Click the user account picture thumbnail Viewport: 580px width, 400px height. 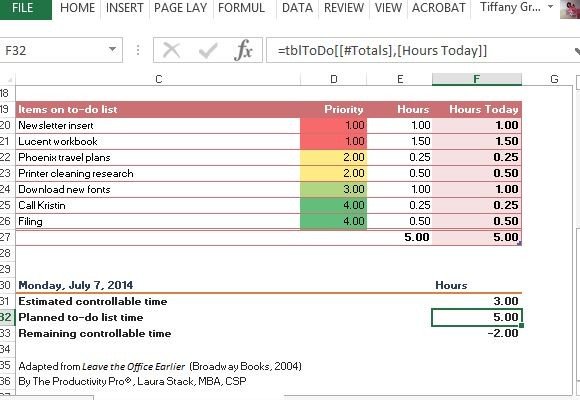(570, 9)
